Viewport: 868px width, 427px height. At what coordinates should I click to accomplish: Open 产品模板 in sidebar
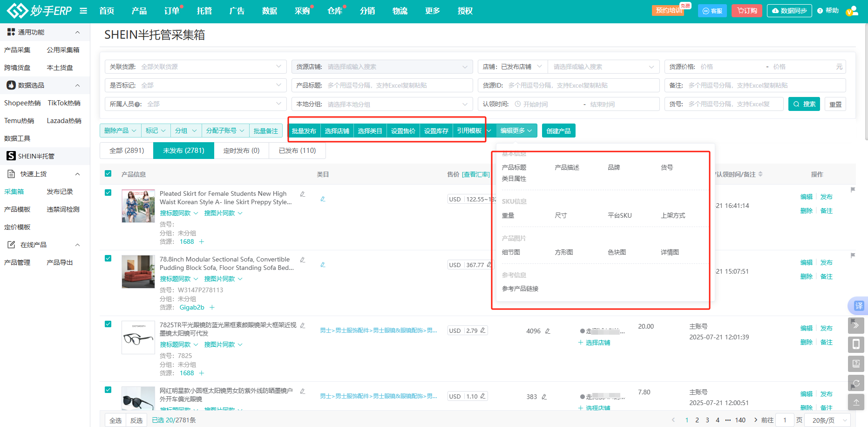click(x=17, y=209)
